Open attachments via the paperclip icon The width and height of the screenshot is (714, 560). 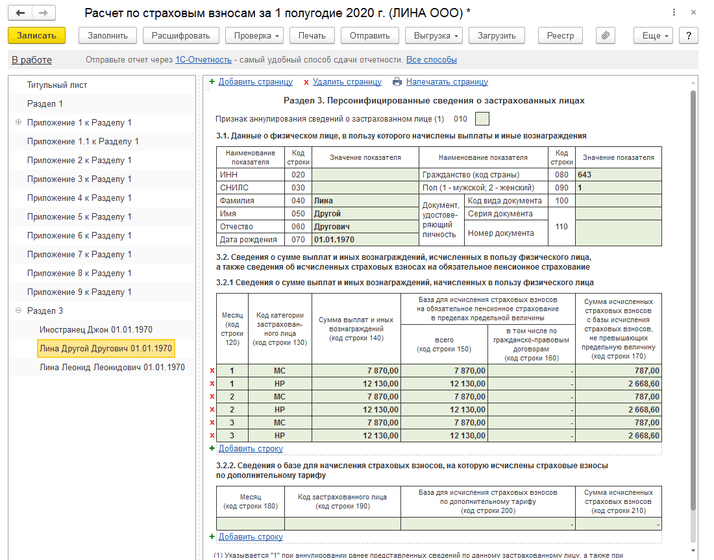point(605,35)
